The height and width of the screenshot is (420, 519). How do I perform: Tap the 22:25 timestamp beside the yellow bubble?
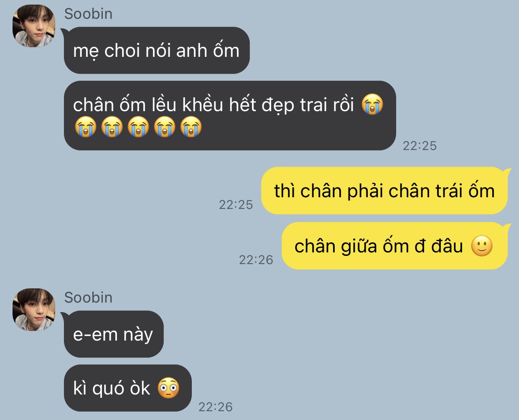[x=236, y=204]
